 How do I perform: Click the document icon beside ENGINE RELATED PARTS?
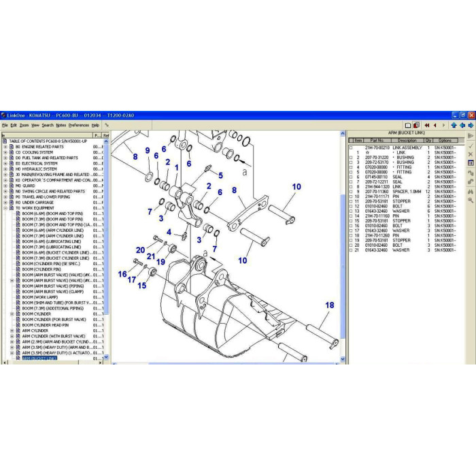coord(12,147)
